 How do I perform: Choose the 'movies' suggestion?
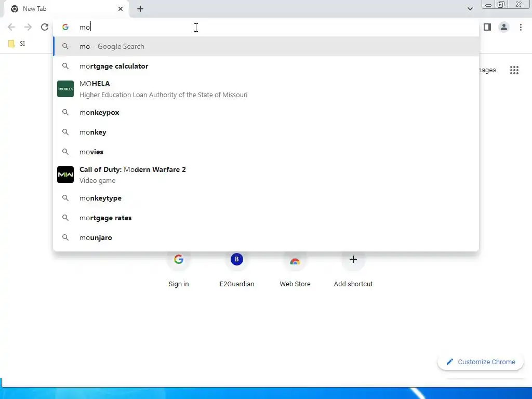(x=266, y=152)
